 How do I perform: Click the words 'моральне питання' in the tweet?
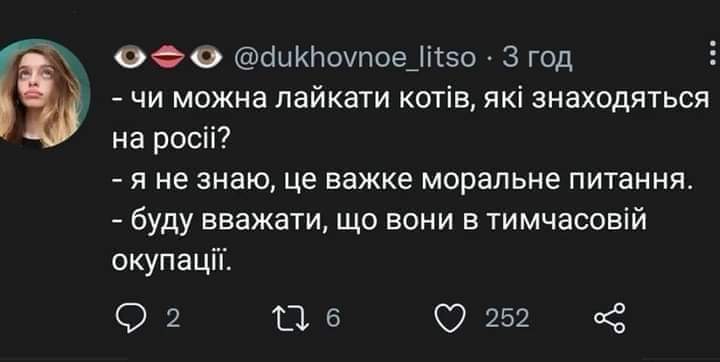553,181
